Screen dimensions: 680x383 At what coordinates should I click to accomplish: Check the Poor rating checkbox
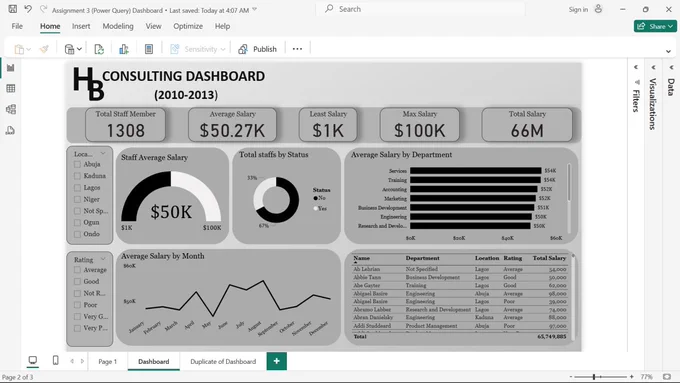tap(77, 305)
